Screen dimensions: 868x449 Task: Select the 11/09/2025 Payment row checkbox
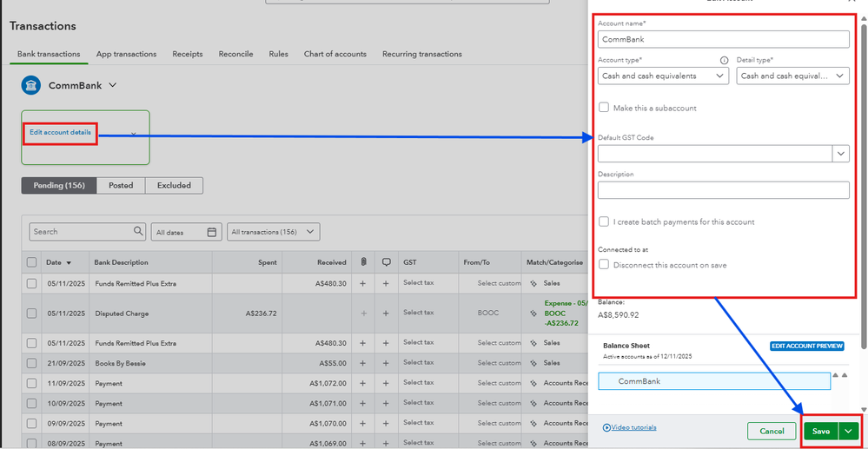[31, 383]
